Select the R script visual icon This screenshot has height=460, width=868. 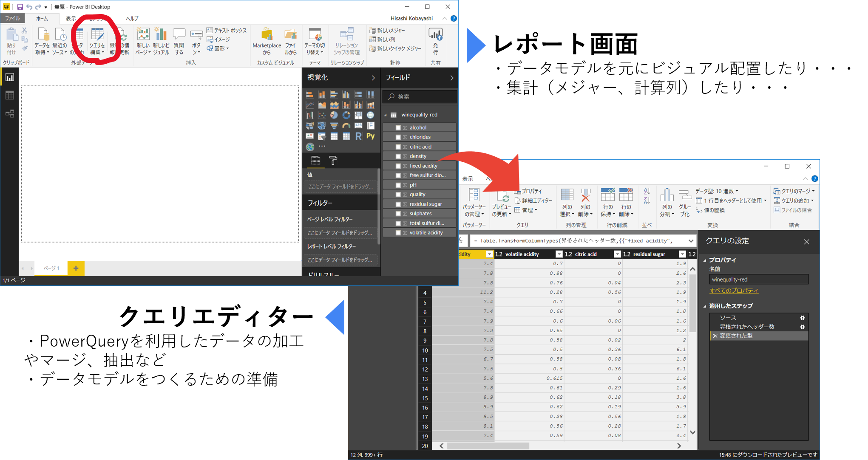click(358, 136)
